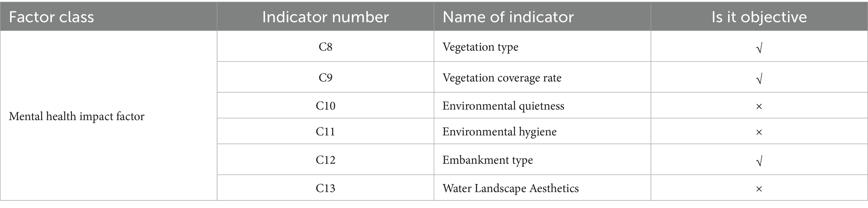868x208 pixels.
Task: Click the C11 indicator number cell
Action: pyautogui.click(x=325, y=132)
